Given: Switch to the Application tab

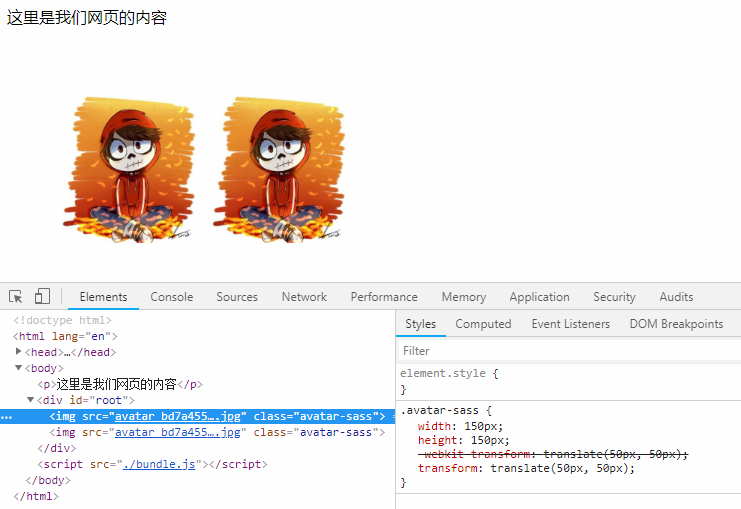Looking at the screenshot, I should click(539, 297).
